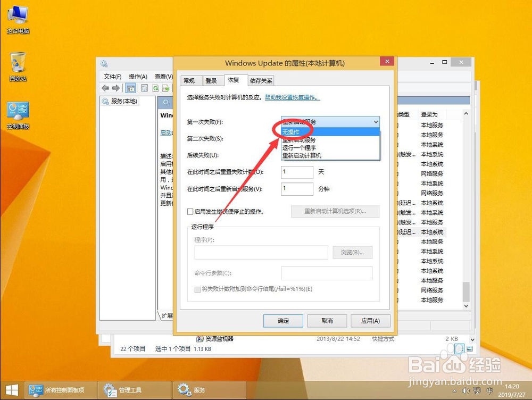Screen dimensions: 532x400
Task: Choose 运行一个程序 from the dropdown list
Action: (x=330, y=147)
